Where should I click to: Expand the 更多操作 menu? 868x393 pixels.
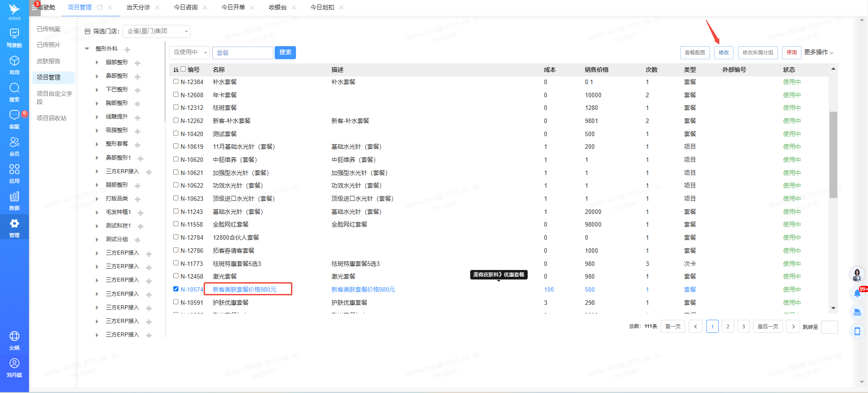coord(818,52)
